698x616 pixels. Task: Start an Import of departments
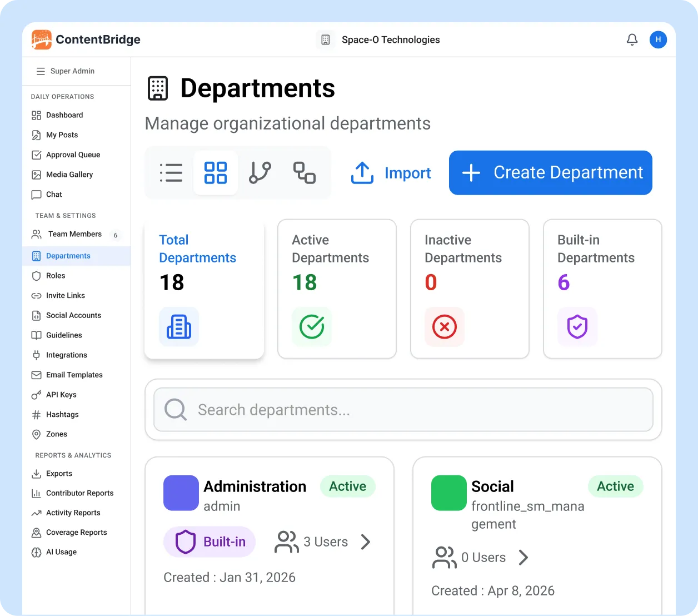coord(391,173)
